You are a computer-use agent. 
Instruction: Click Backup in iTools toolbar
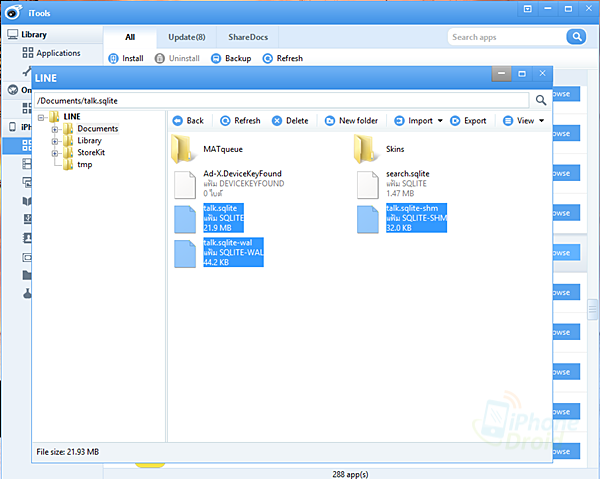pos(231,59)
